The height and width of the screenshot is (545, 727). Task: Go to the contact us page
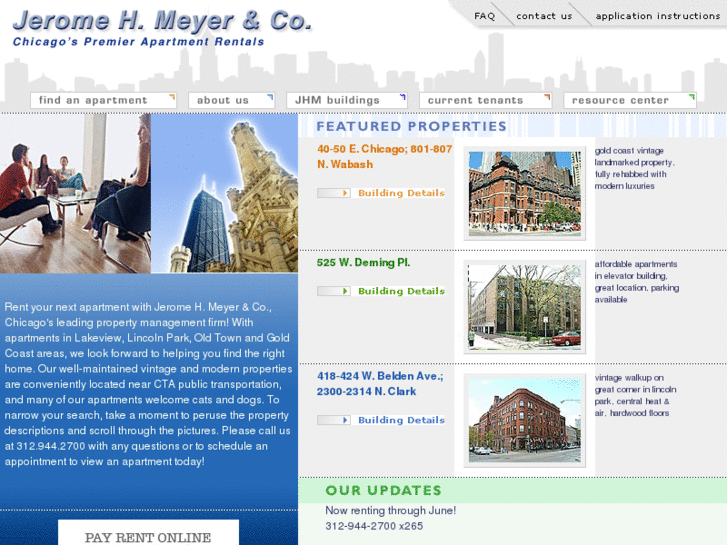click(x=544, y=16)
